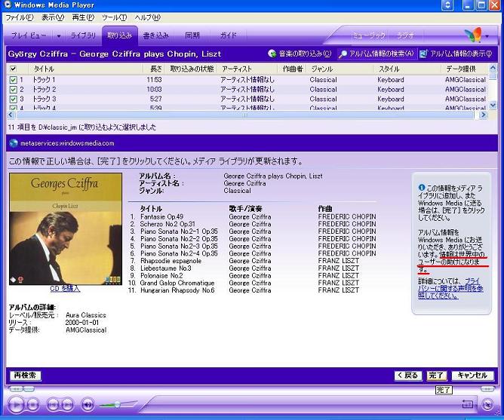
Task: Toggle the select-all checkbox in the track list header
Action: click(x=13, y=69)
